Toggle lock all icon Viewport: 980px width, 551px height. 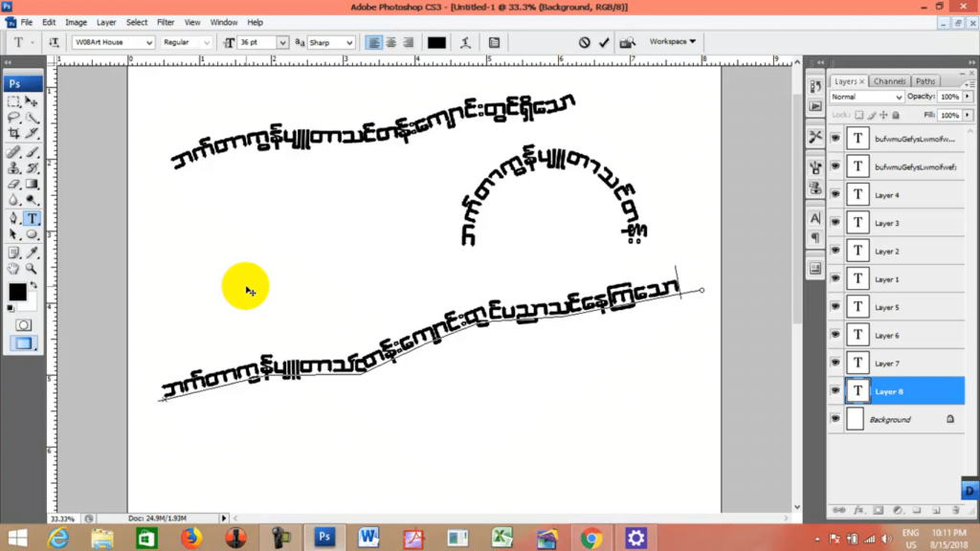(896, 115)
